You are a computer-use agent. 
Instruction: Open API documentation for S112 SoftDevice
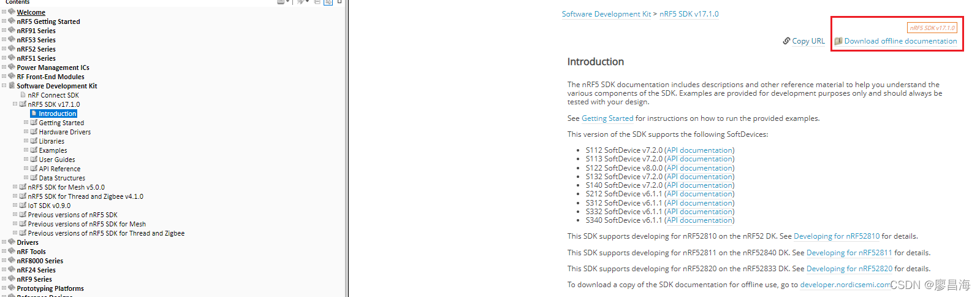click(699, 150)
